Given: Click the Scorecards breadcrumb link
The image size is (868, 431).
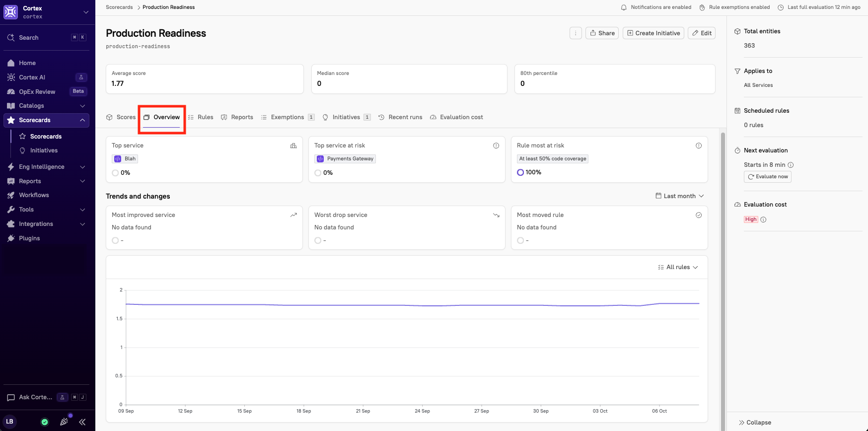Looking at the screenshot, I should click(119, 7).
